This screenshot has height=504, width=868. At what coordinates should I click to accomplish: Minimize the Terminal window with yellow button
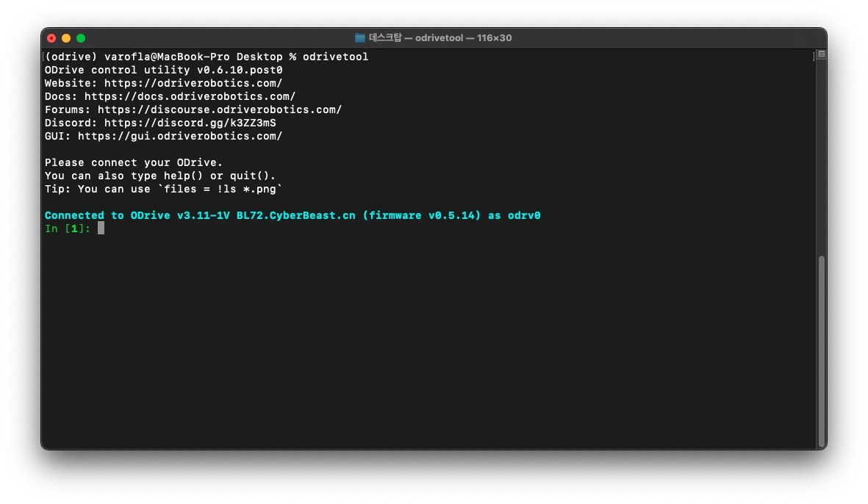click(x=66, y=38)
